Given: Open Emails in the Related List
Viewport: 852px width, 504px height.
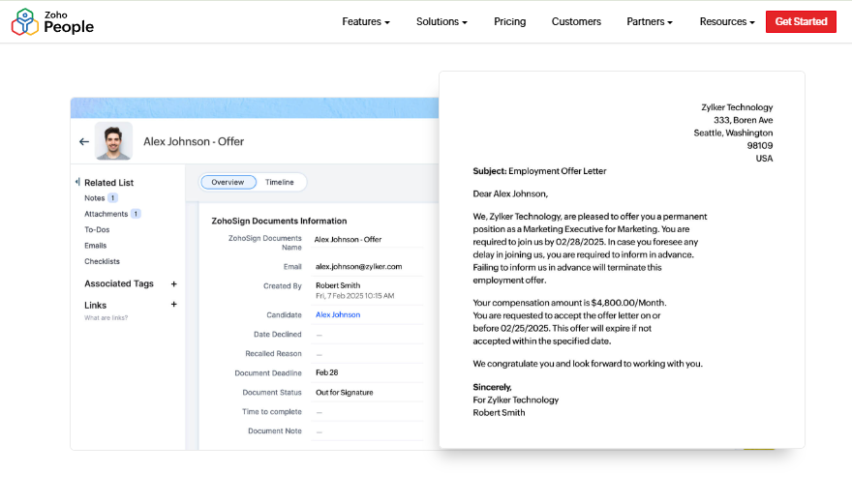Looking at the screenshot, I should (96, 246).
